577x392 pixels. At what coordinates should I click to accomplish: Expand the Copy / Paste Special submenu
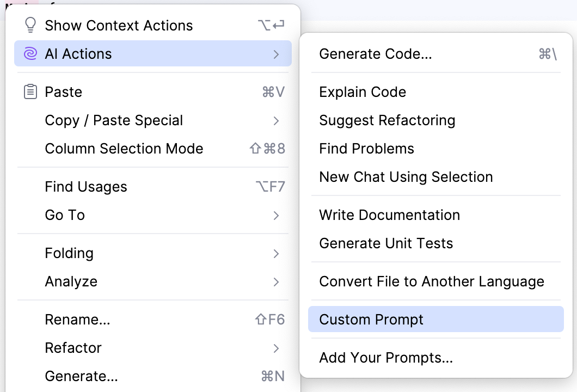click(114, 120)
